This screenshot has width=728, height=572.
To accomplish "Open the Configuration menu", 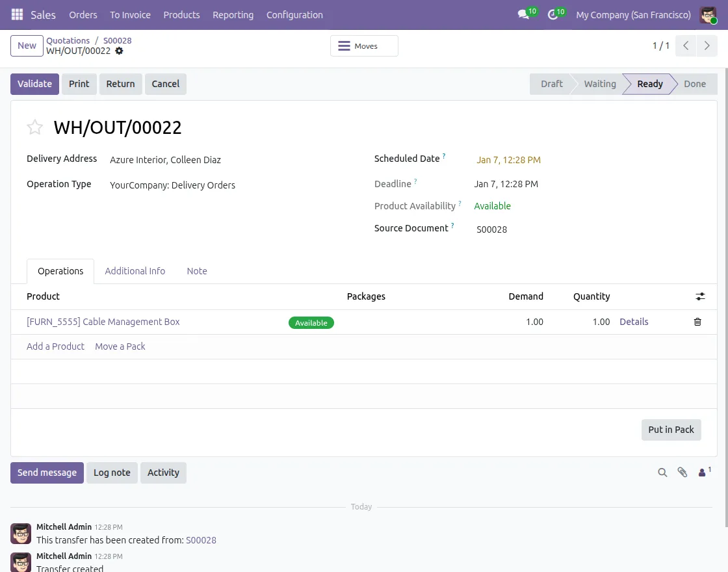I will 294,15.
